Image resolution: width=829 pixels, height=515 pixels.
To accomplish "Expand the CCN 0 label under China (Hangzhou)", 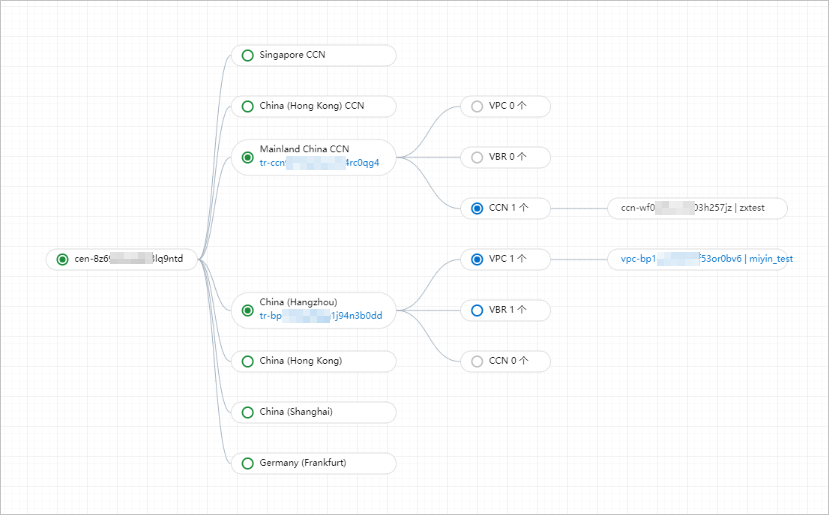I will pyautogui.click(x=509, y=361).
